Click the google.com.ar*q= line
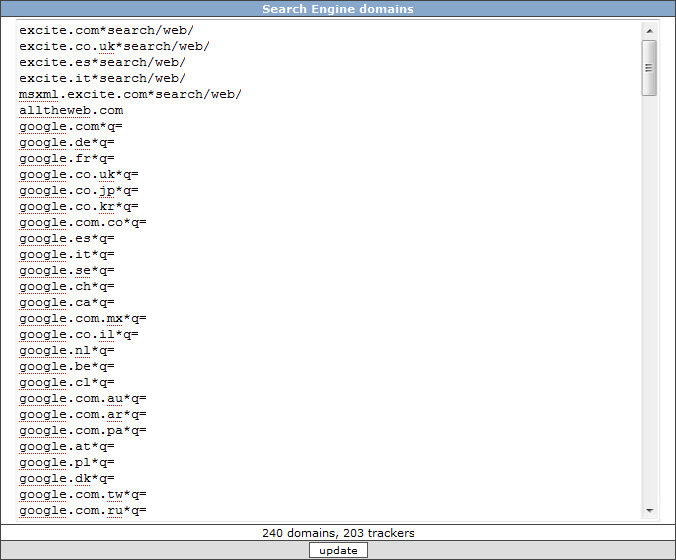 coord(83,414)
